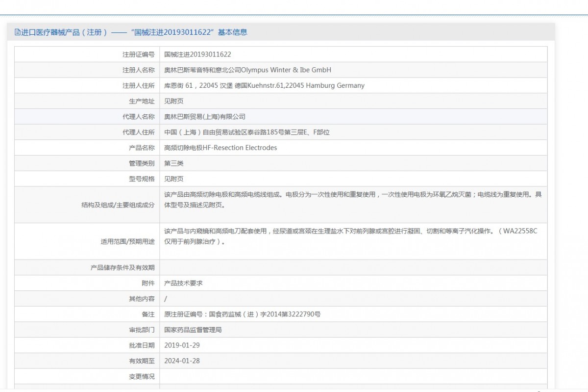
Task: Select the 注册人名称 label
Action: (139, 70)
